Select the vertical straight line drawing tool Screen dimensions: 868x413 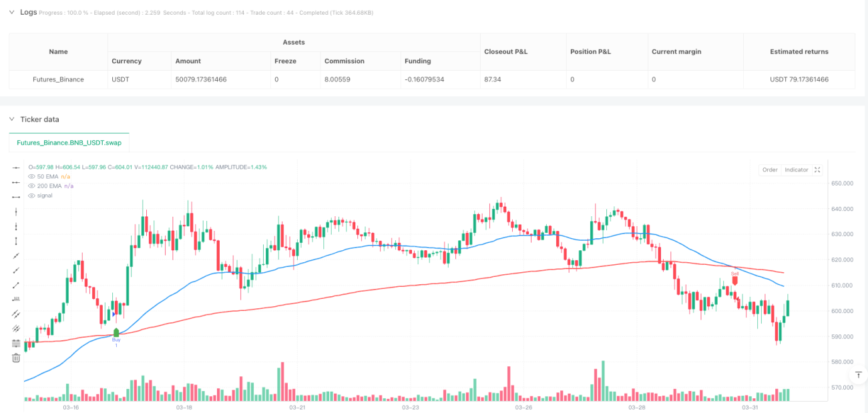(17, 212)
